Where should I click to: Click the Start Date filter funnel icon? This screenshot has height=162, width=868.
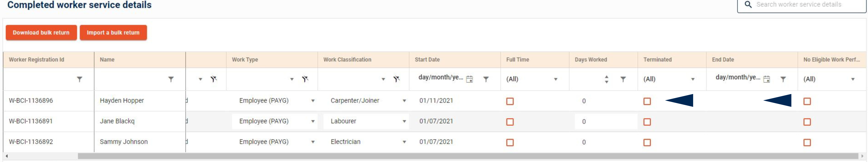(486, 79)
